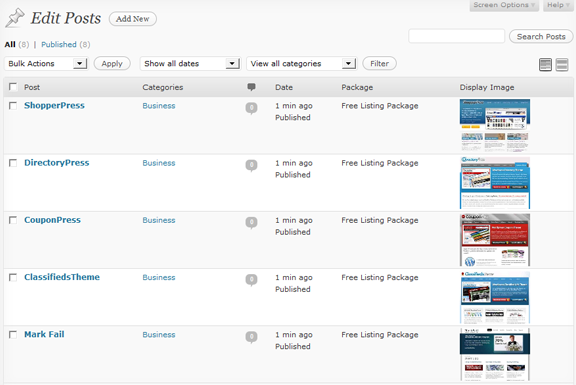Click the Categories column header
This screenshot has width=576, height=385.
(163, 87)
